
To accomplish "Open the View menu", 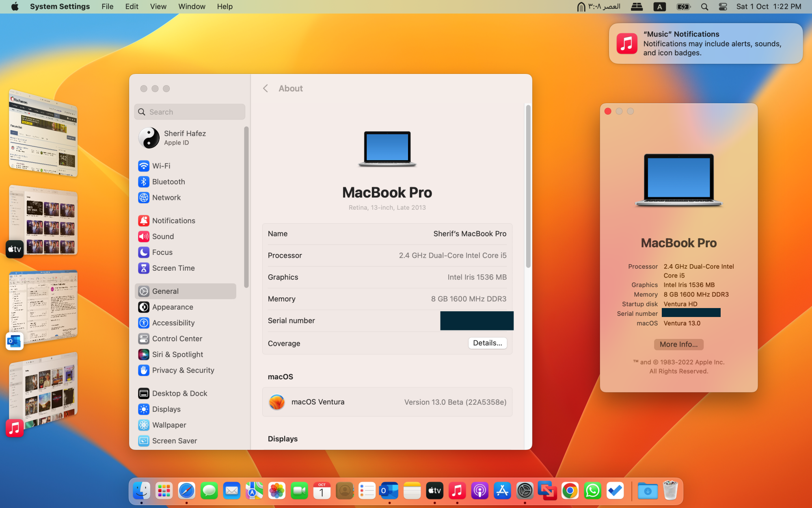I will (x=158, y=7).
